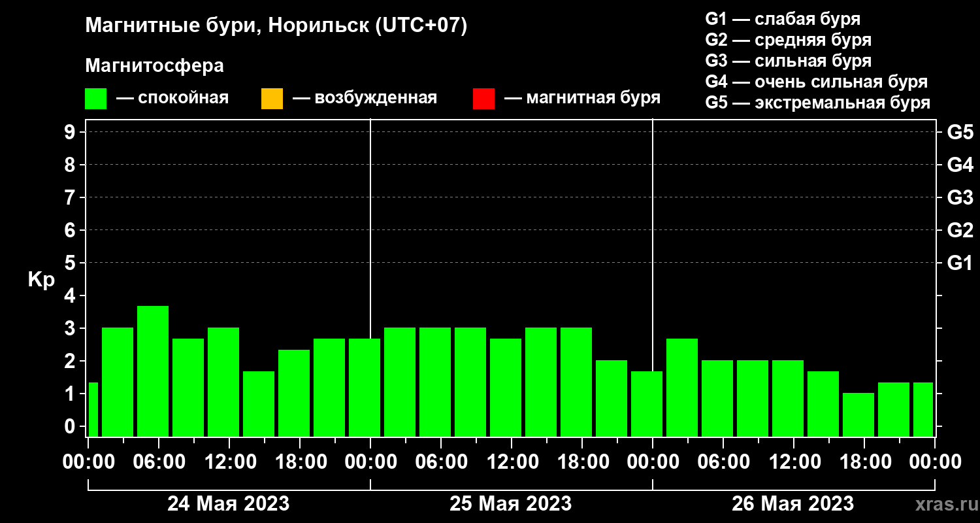The image size is (980, 523).
Task: Click the Kp axis value 5
Action: coord(71,263)
